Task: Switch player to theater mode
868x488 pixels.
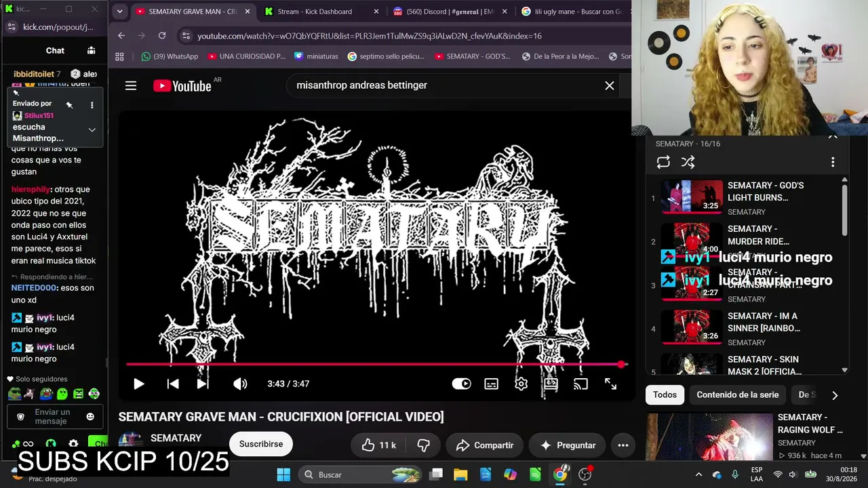Action: click(551, 384)
